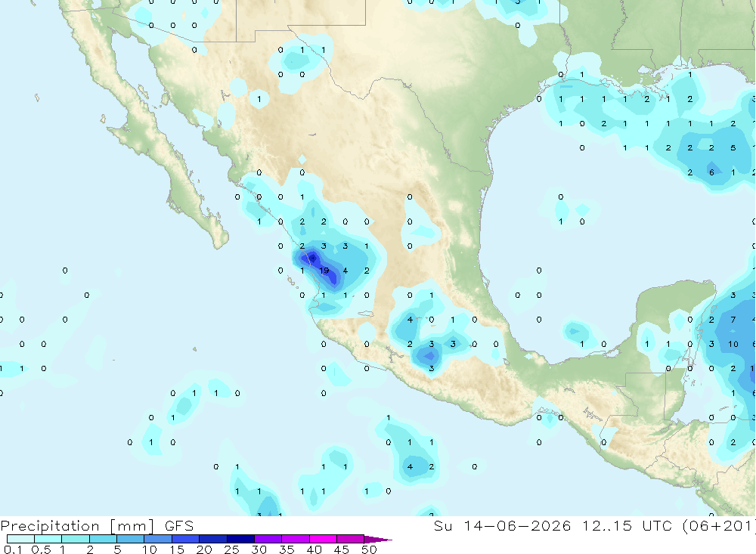
Task: Click the 15–20 mm legend color swatch
Action: coord(185,539)
